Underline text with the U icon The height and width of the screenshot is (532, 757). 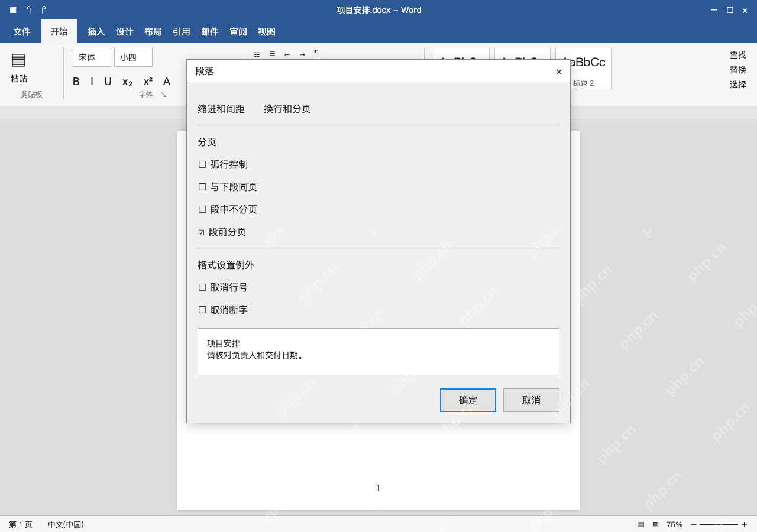[108, 82]
